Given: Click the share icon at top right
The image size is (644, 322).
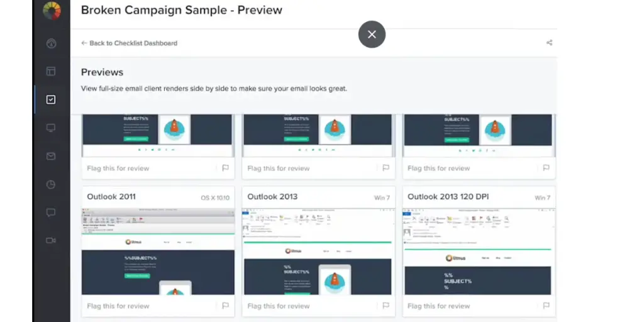Looking at the screenshot, I should tap(549, 43).
